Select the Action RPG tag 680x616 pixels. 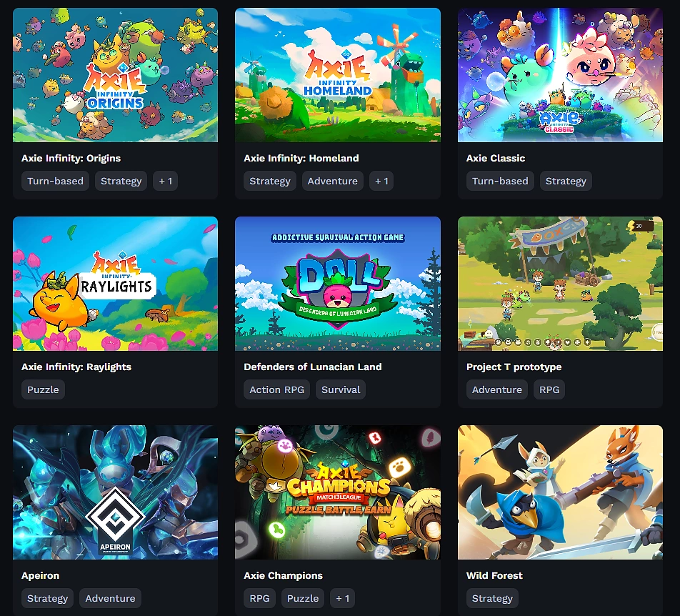click(276, 389)
